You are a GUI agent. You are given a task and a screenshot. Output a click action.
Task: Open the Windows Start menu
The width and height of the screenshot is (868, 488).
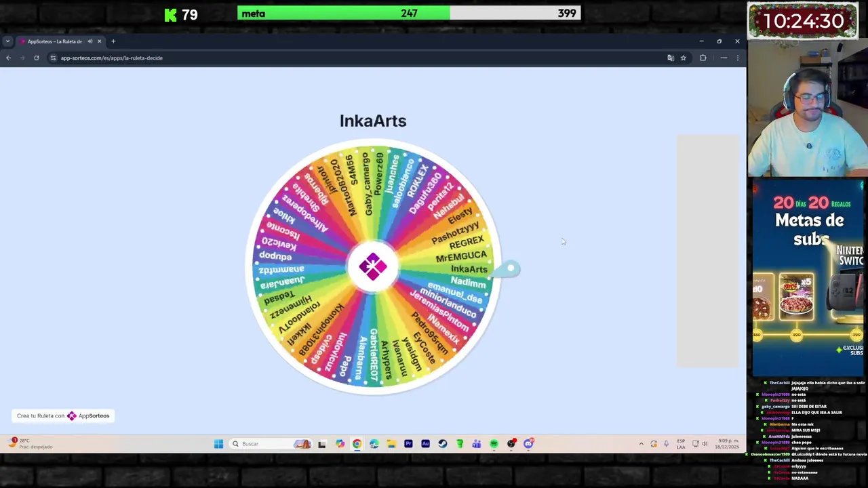click(x=218, y=444)
